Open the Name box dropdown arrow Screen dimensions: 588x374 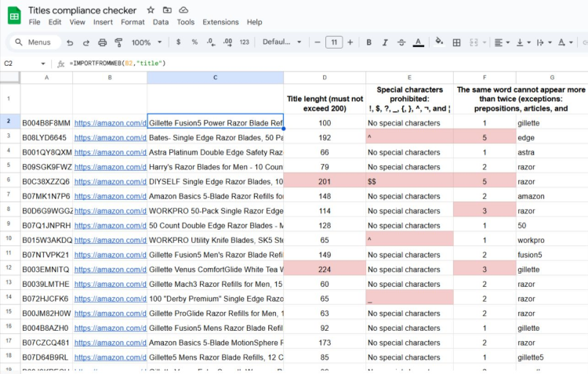point(43,64)
